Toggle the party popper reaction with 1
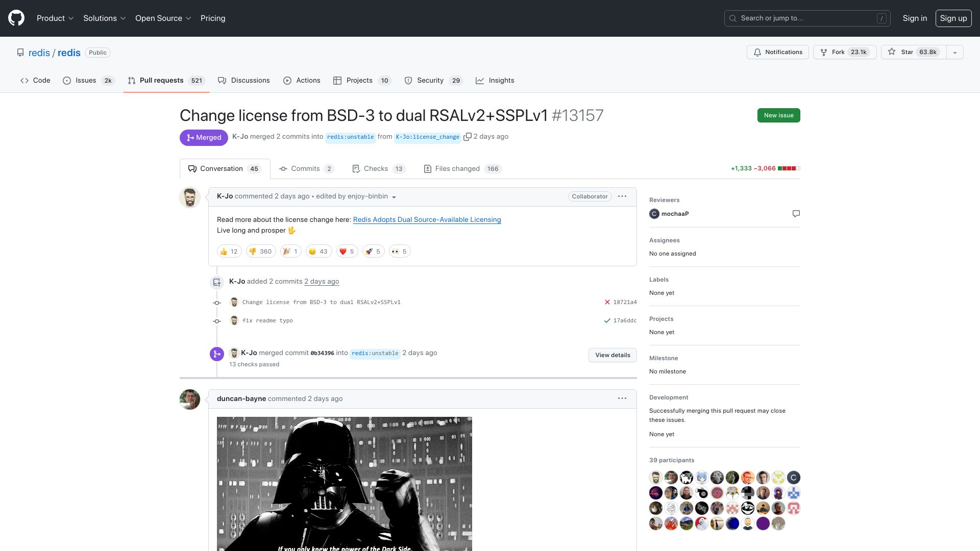This screenshot has width=980, height=551. point(291,252)
